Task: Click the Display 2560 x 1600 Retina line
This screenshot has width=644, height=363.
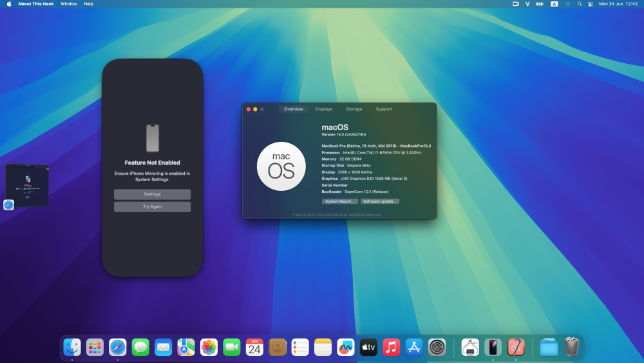Action: pos(347,172)
